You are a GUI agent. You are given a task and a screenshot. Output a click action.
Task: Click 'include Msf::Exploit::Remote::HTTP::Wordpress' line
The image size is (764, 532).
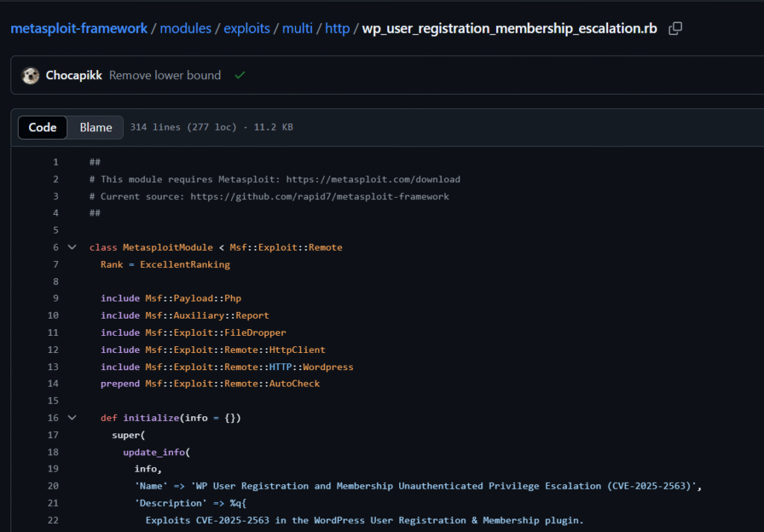pos(227,367)
